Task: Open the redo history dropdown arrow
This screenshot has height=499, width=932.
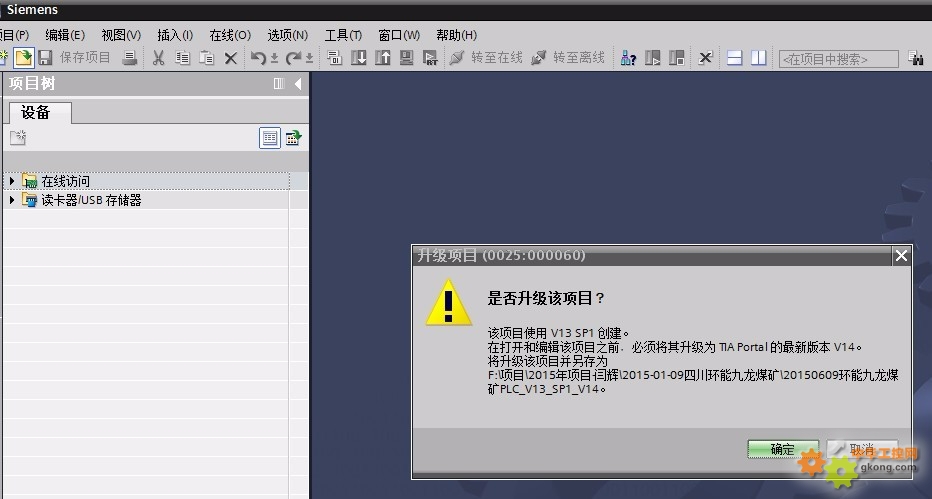Action: pyautogui.click(x=309, y=58)
